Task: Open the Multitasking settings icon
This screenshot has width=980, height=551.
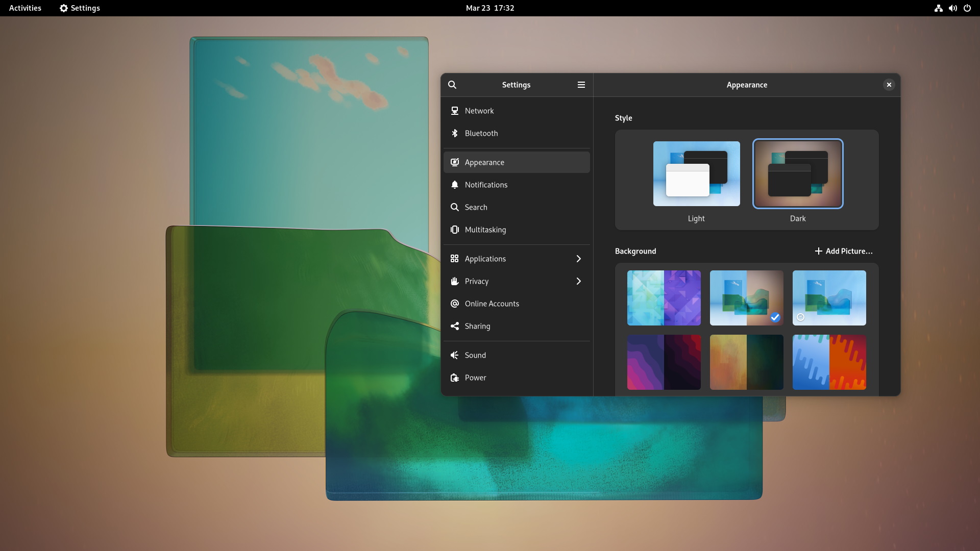Action: pos(455,230)
